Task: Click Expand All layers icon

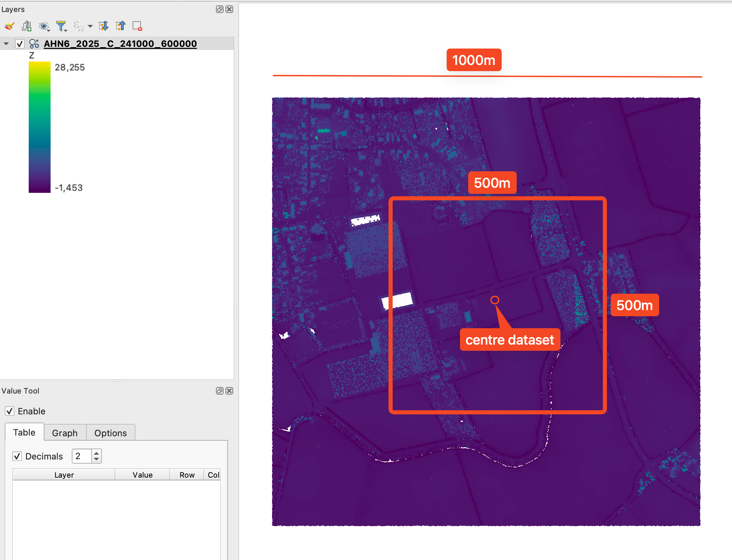Action: click(103, 26)
